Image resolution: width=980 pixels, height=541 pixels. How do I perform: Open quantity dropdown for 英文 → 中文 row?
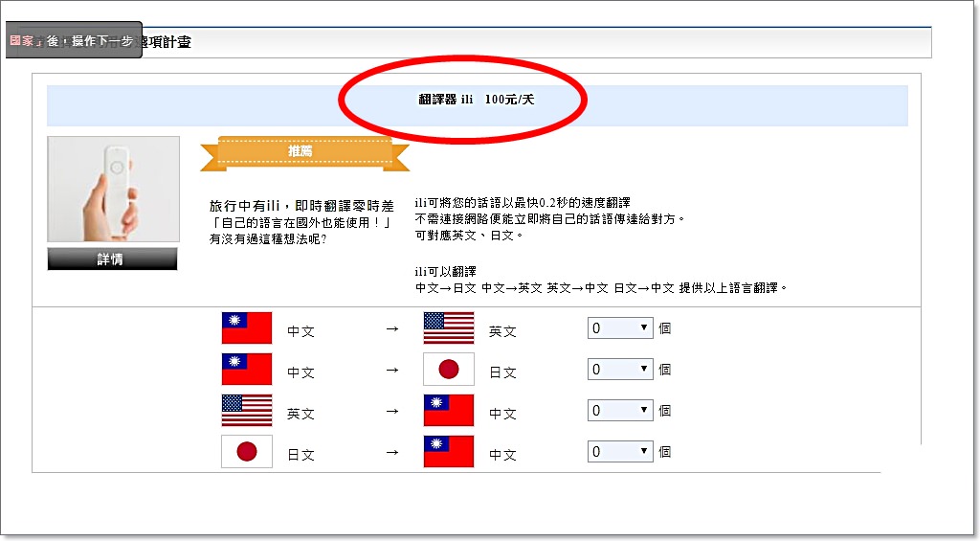(620, 411)
